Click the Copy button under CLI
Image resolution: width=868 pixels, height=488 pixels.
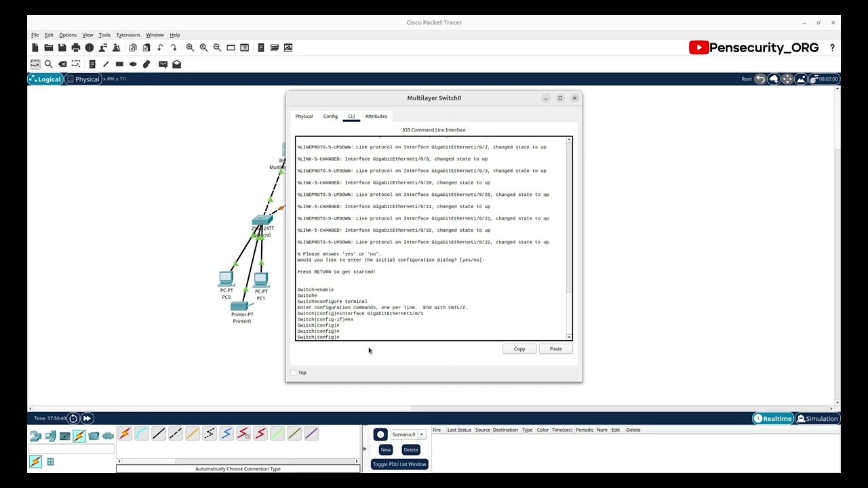[519, 349]
